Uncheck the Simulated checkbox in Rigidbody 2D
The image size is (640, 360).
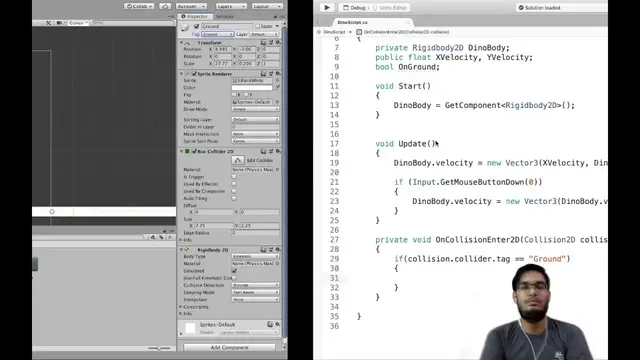pyautogui.click(x=234, y=271)
